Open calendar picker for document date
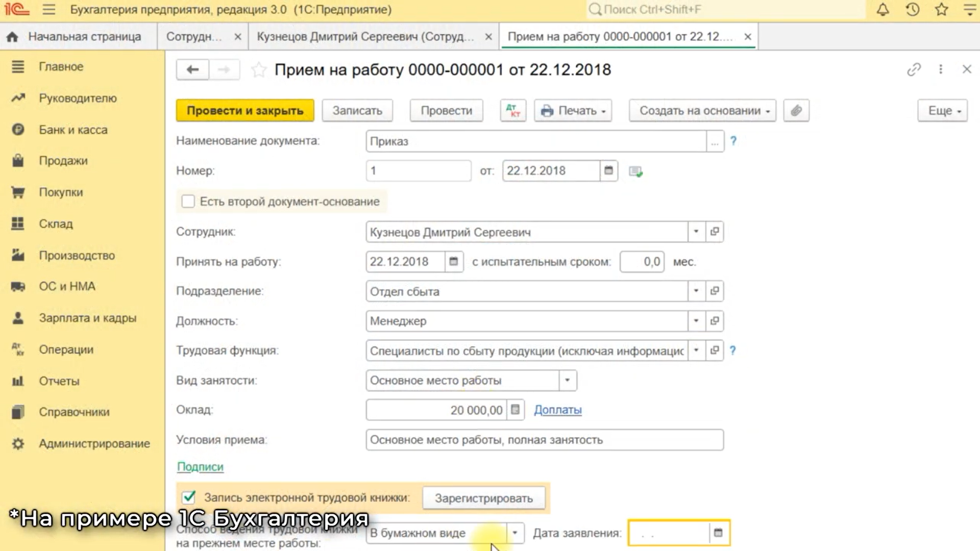 pos(608,170)
